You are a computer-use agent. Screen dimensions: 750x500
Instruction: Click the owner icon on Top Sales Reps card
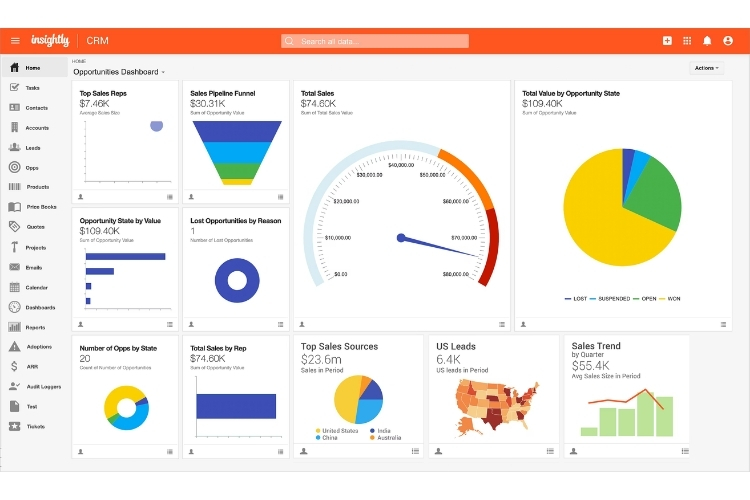pos(80,197)
